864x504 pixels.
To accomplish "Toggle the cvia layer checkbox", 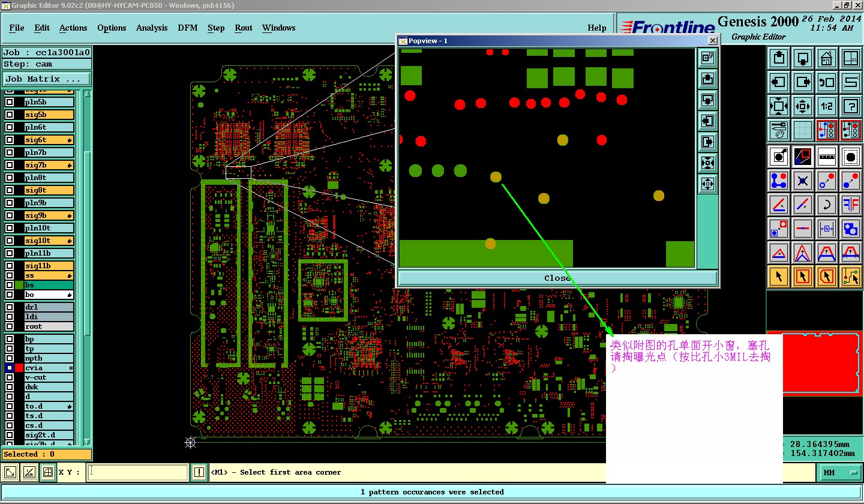I will (10, 368).
